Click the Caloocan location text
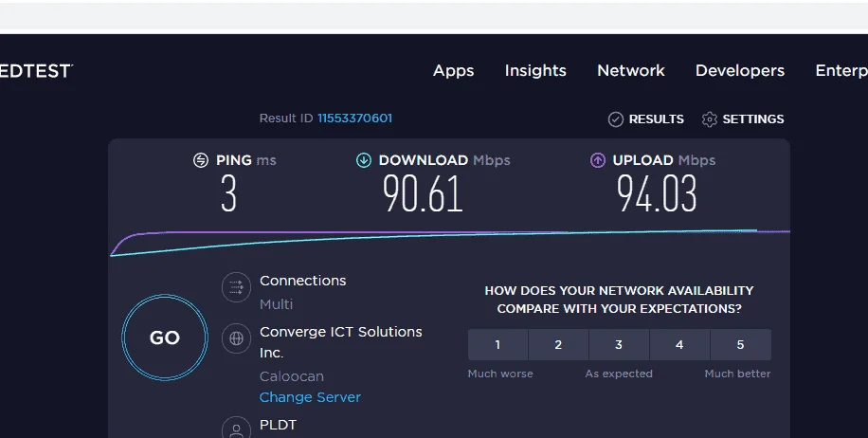This screenshot has height=438, width=868. [292, 376]
